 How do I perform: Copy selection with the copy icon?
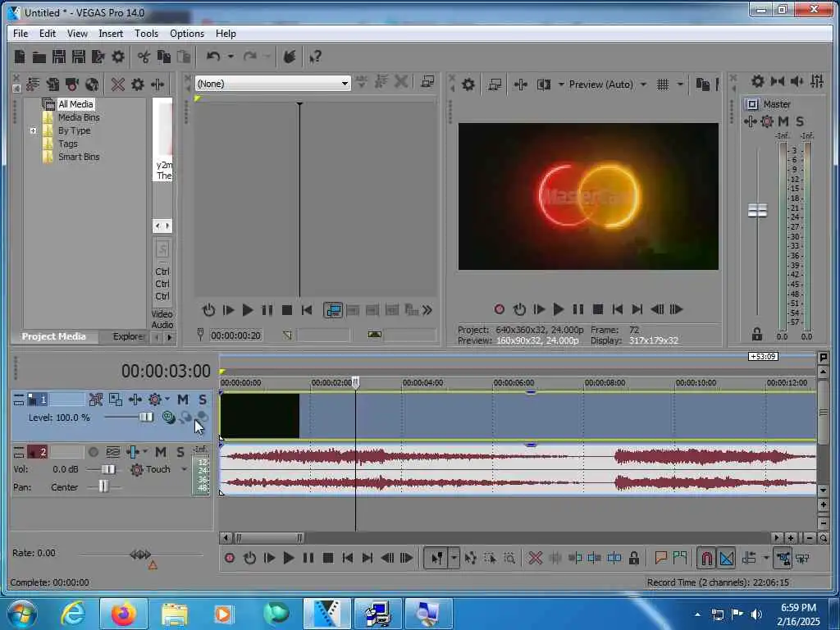click(164, 57)
